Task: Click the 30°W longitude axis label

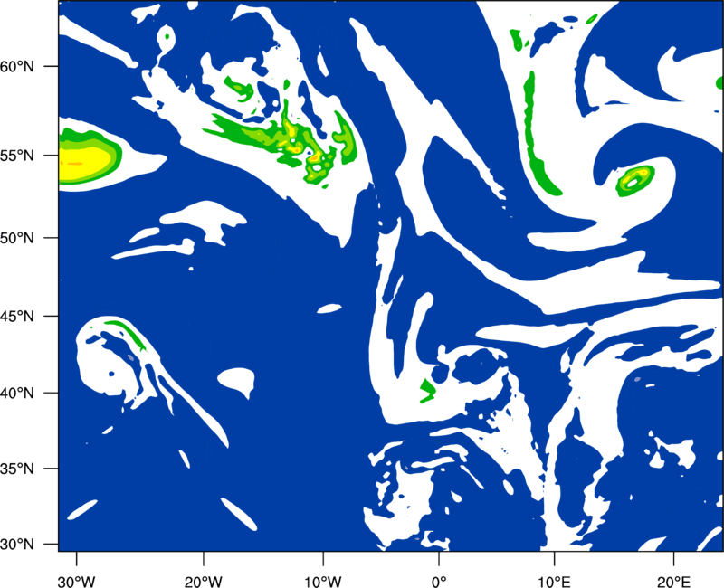Action: click(x=77, y=582)
